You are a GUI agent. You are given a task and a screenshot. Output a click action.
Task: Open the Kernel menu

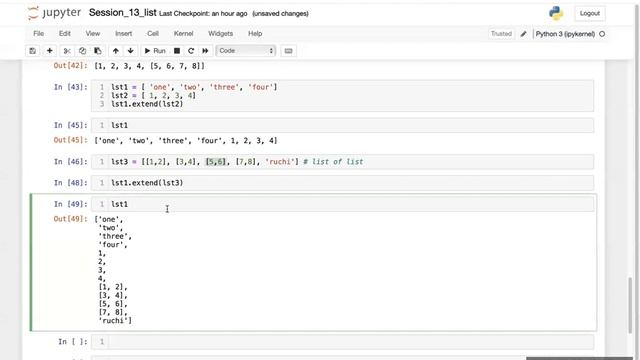coord(183,33)
